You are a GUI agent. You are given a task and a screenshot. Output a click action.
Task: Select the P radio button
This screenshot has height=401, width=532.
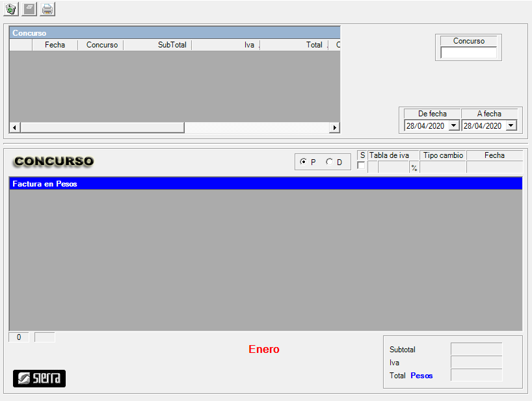pyautogui.click(x=304, y=162)
